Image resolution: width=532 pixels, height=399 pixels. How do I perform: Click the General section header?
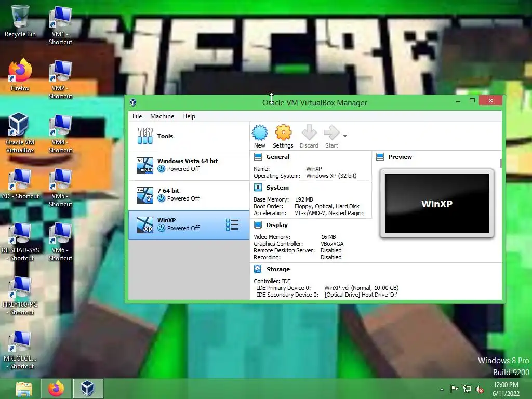pos(278,157)
